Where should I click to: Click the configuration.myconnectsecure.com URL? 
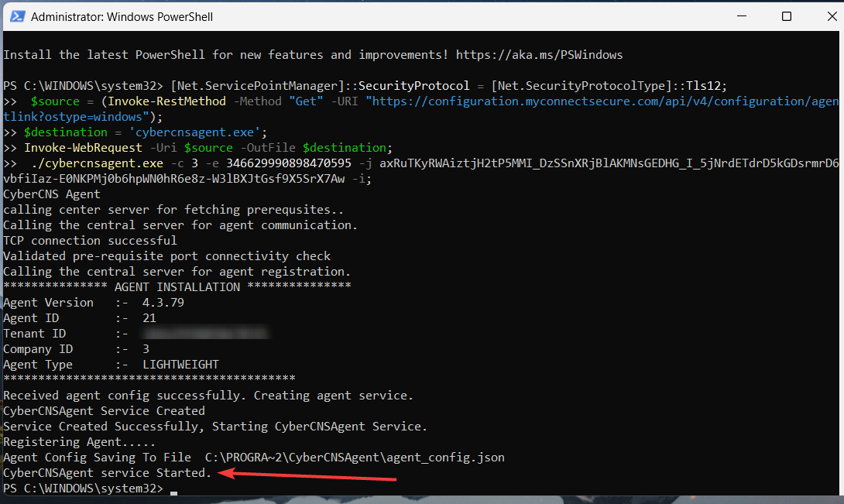click(606, 101)
